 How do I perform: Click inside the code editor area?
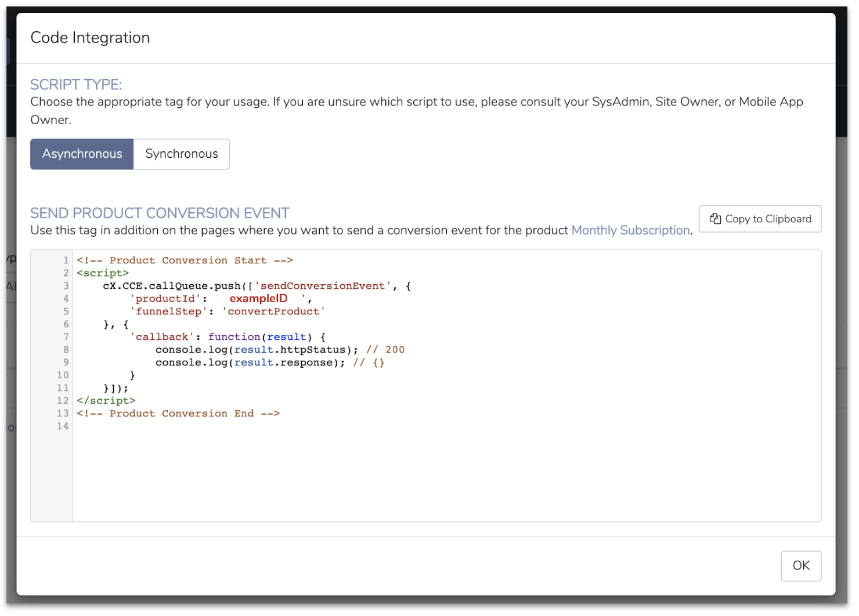point(447,386)
